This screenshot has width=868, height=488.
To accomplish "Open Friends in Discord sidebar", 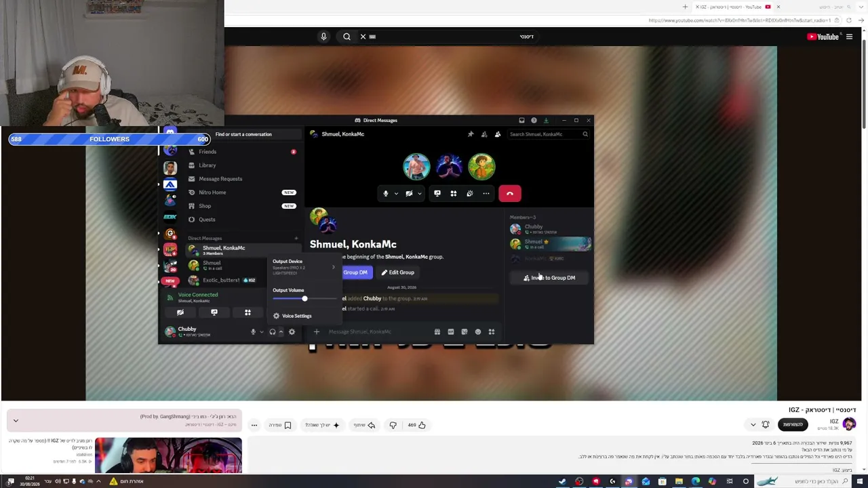I will click(242, 152).
